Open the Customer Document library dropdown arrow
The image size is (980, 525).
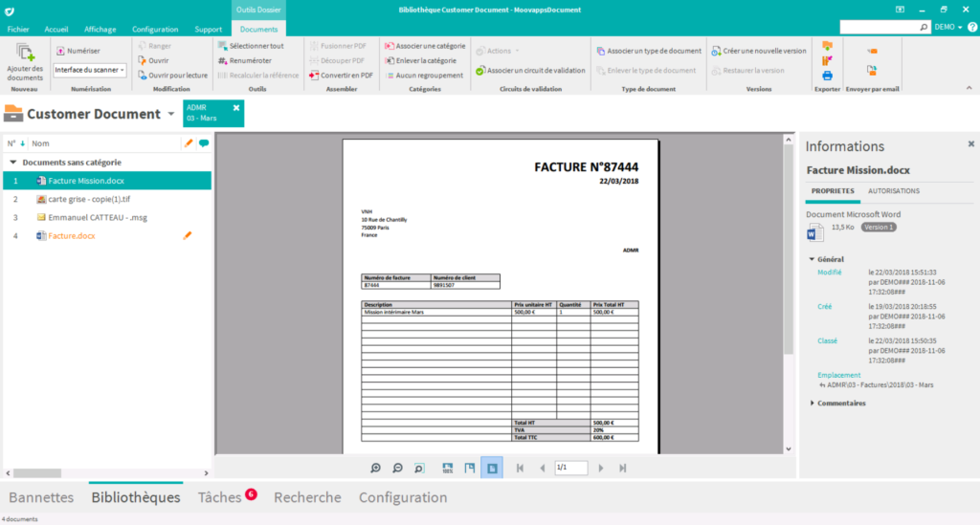click(171, 114)
